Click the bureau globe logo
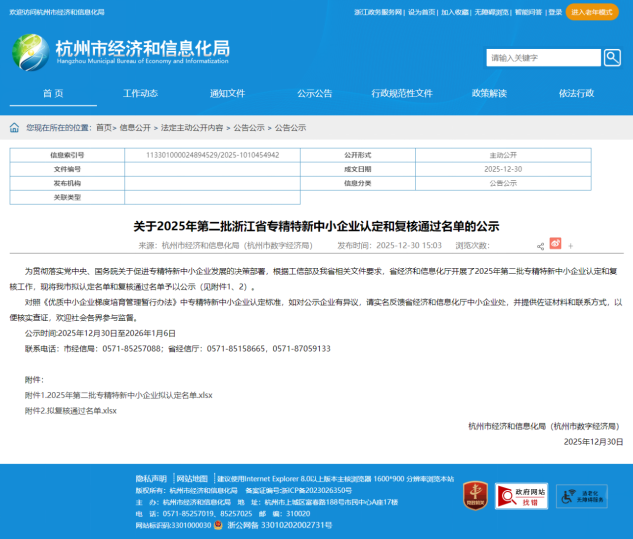The image size is (633, 539). (x=31, y=52)
